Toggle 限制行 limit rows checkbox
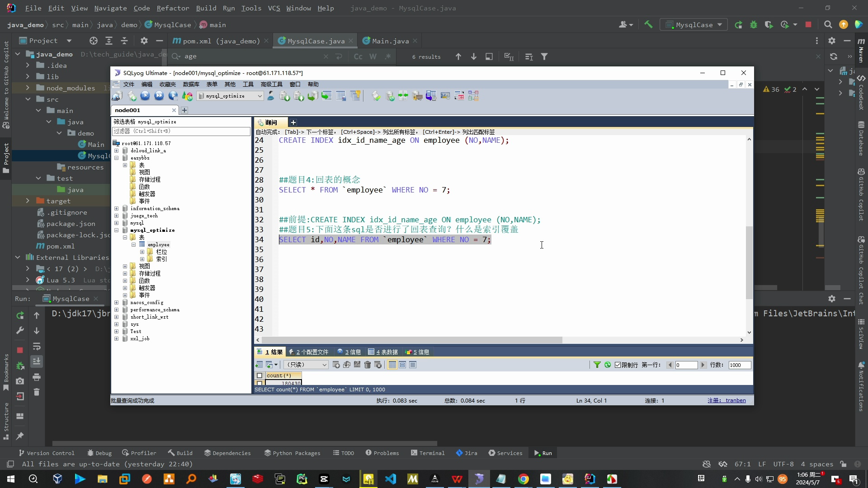 coord(618,365)
